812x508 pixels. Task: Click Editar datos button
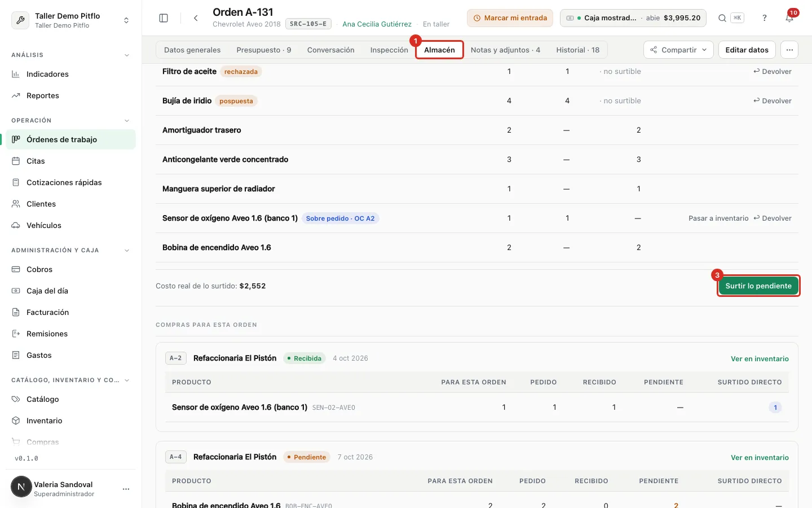(x=747, y=50)
